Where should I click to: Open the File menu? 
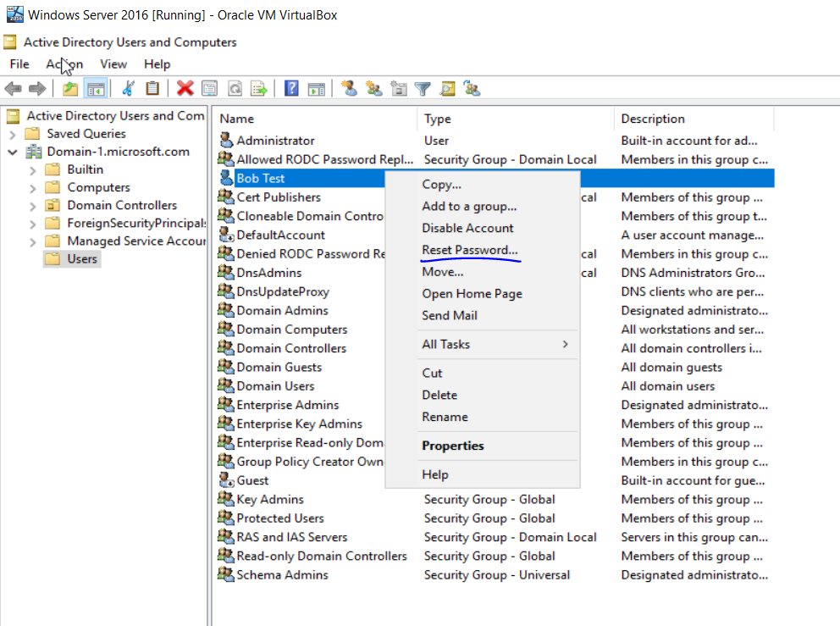click(19, 64)
